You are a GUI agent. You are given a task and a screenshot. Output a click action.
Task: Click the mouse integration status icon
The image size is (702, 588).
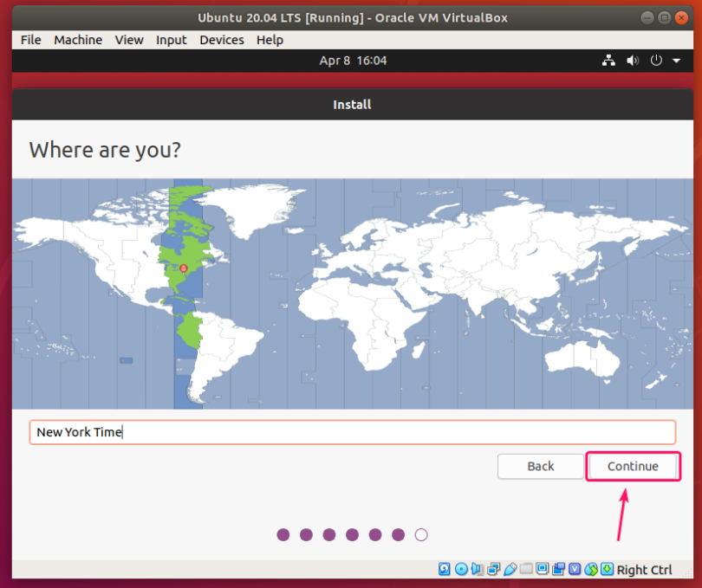(x=591, y=569)
